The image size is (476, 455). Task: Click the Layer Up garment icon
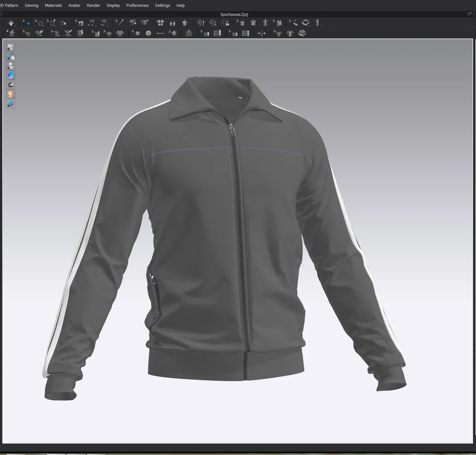pyautogui.click(x=201, y=23)
